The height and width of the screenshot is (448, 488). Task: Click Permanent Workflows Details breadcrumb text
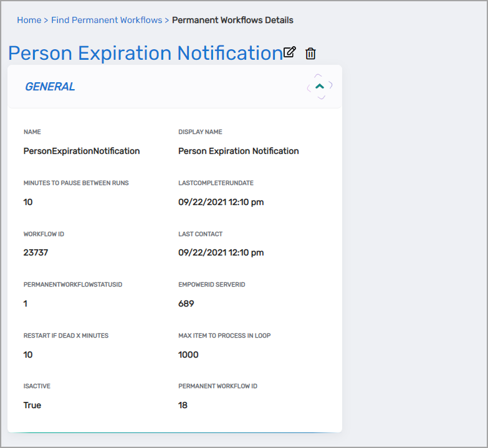click(x=232, y=20)
